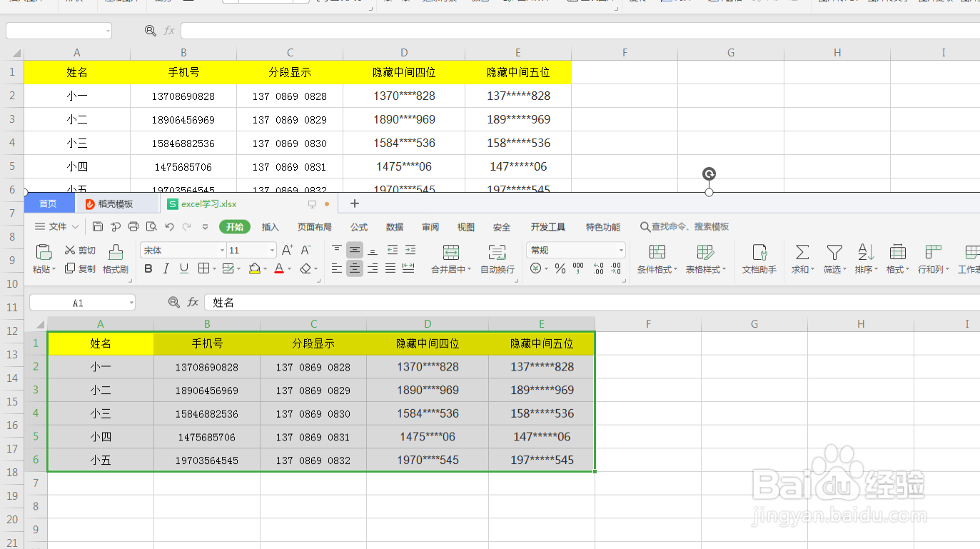Go to the Home (首页) tab
This screenshot has width=980, height=549.
49,204
